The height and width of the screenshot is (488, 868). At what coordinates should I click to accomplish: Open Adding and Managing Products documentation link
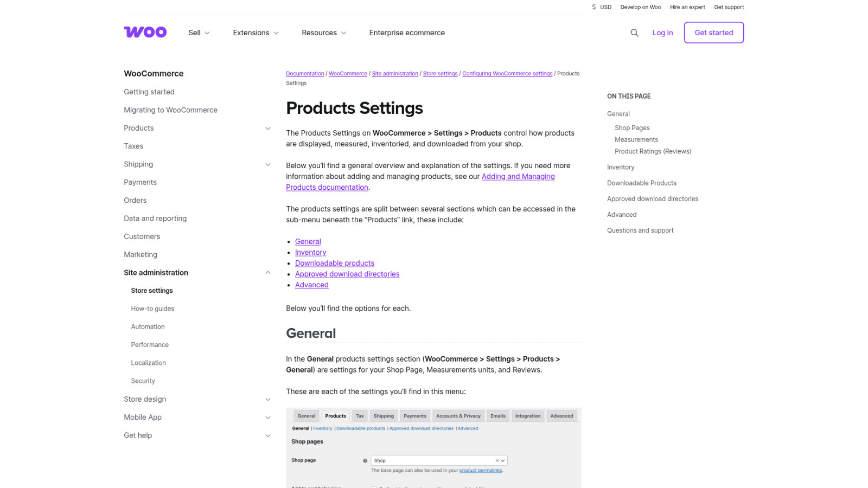click(x=518, y=176)
